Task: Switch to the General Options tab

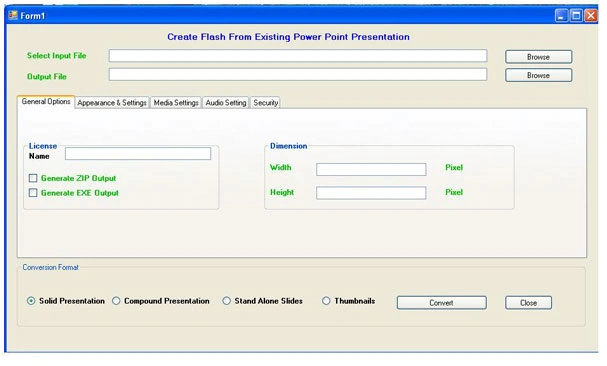Action: click(x=46, y=101)
